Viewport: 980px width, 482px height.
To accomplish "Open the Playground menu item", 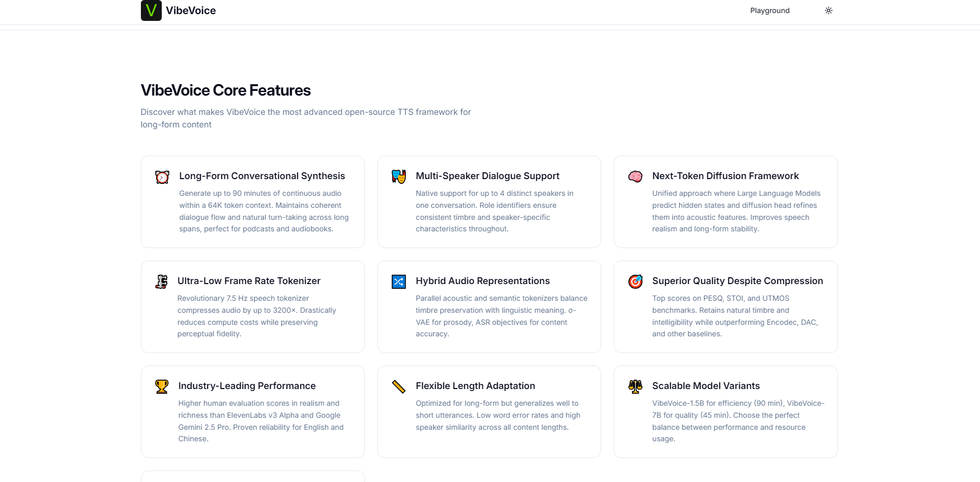I will click(769, 10).
